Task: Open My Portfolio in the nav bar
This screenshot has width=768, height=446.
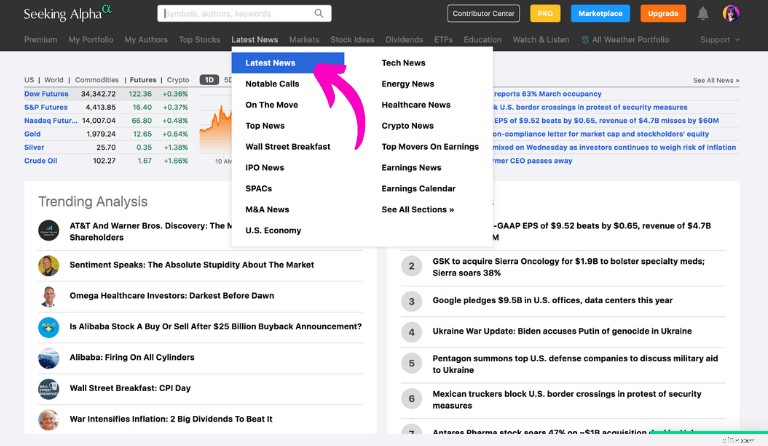Action: pyautogui.click(x=91, y=40)
